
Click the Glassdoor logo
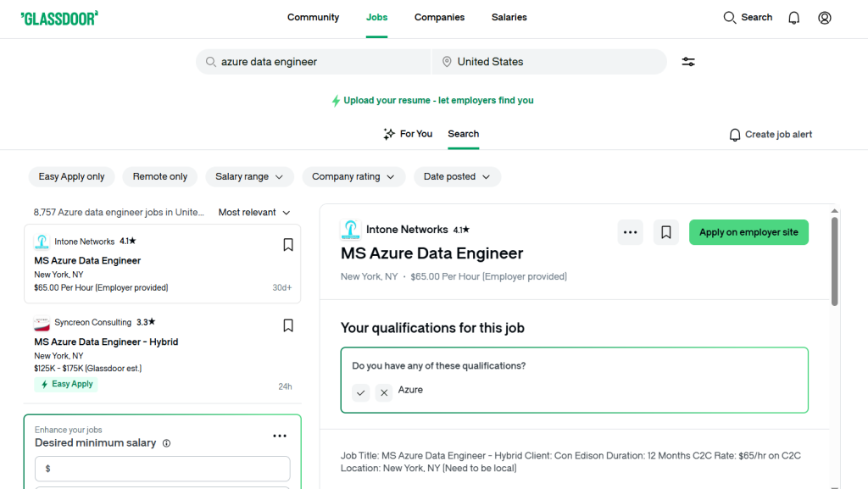(x=59, y=19)
